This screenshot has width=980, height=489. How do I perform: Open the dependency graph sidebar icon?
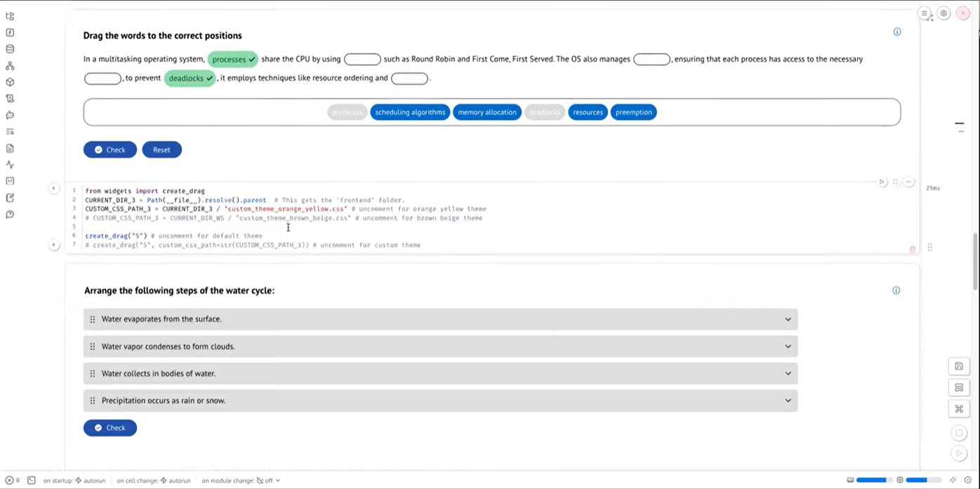(x=10, y=66)
